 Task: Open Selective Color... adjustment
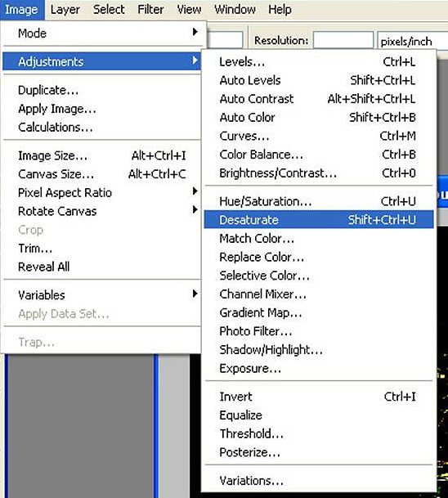click(319, 276)
